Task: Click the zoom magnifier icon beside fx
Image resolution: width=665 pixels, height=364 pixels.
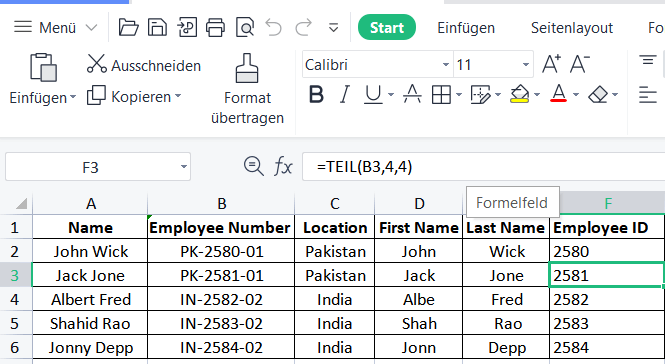Action: [254, 166]
